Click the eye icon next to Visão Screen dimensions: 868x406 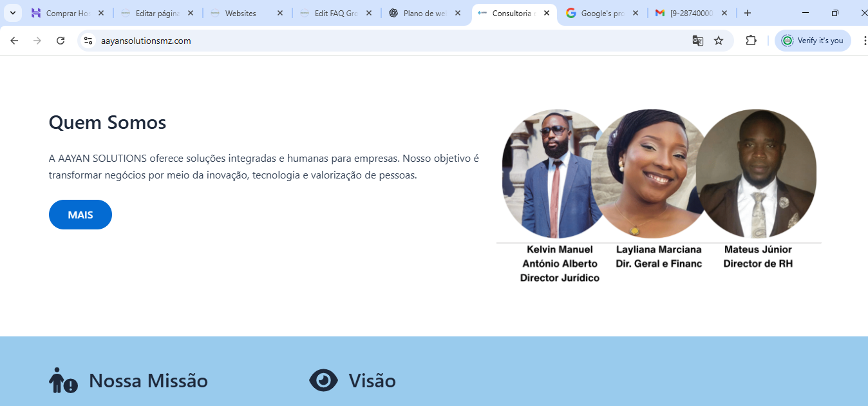pos(323,380)
